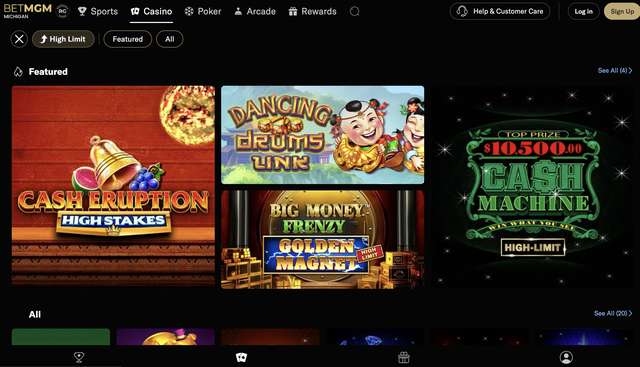Click the BetMGM Michigan logo

(28, 11)
